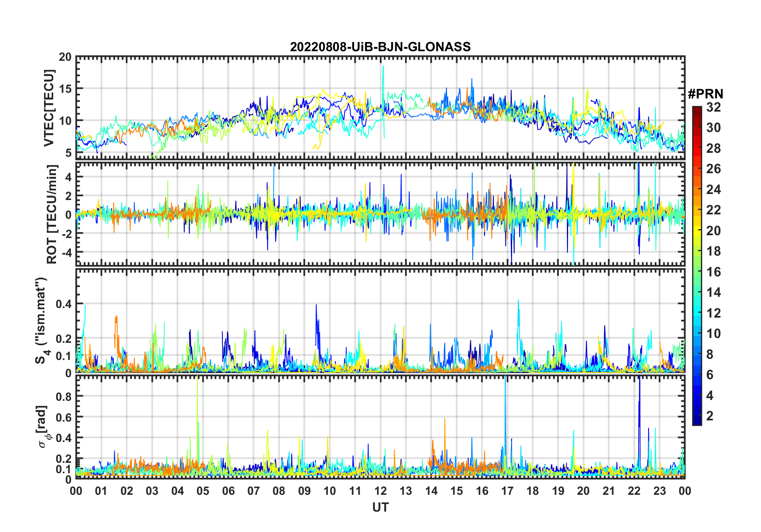Click the x-axis tick label 17
The height and width of the screenshot is (532, 761).
[x=507, y=491]
